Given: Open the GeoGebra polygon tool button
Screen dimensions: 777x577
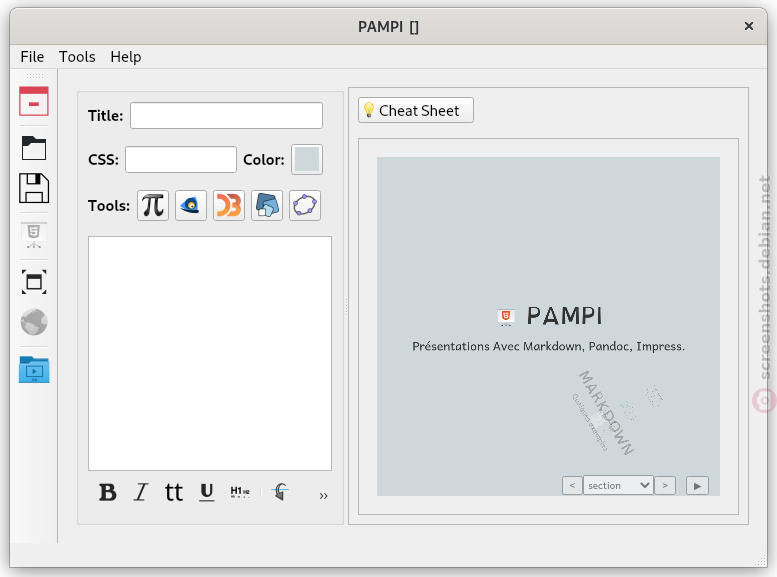Looking at the screenshot, I should pos(305,205).
